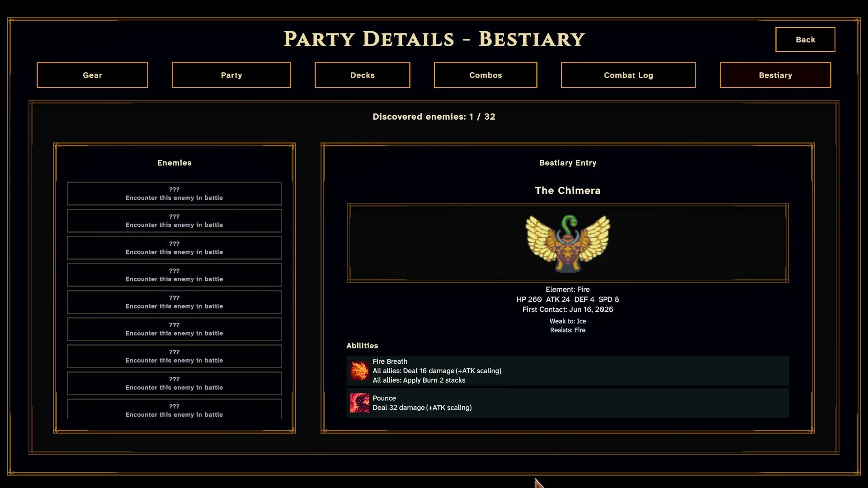
Task: Click the 'Fire Breath' ability name
Action: (x=390, y=361)
